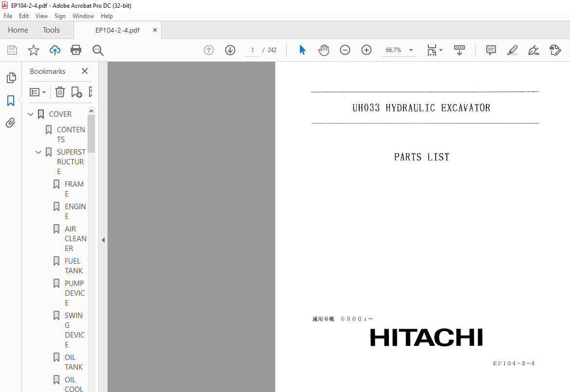Click bookmarks scrollbar up arrow
The image size is (570, 392).
(91, 111)
